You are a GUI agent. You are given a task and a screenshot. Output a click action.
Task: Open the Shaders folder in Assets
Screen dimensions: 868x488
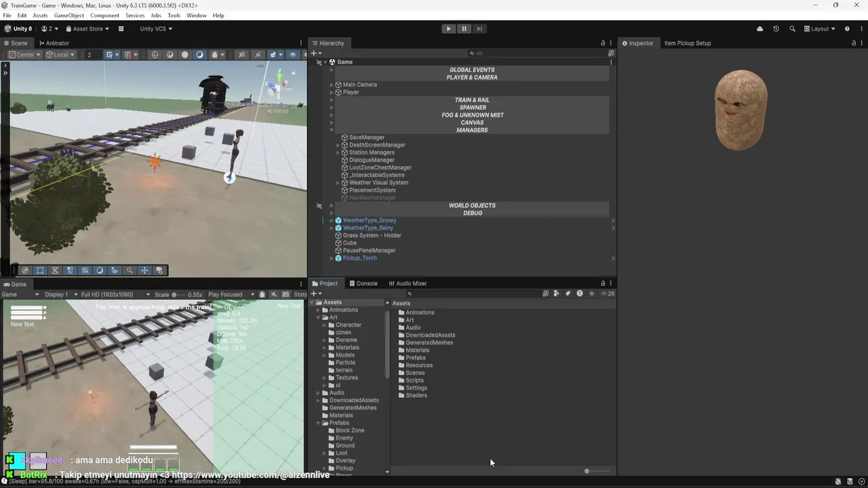click(x=416, y=395)
